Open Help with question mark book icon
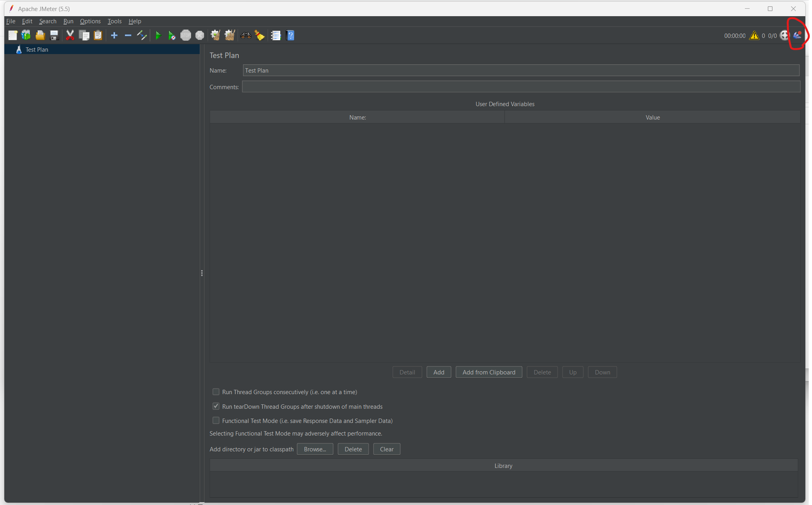812x505 pixels. [x=290, y=36]
